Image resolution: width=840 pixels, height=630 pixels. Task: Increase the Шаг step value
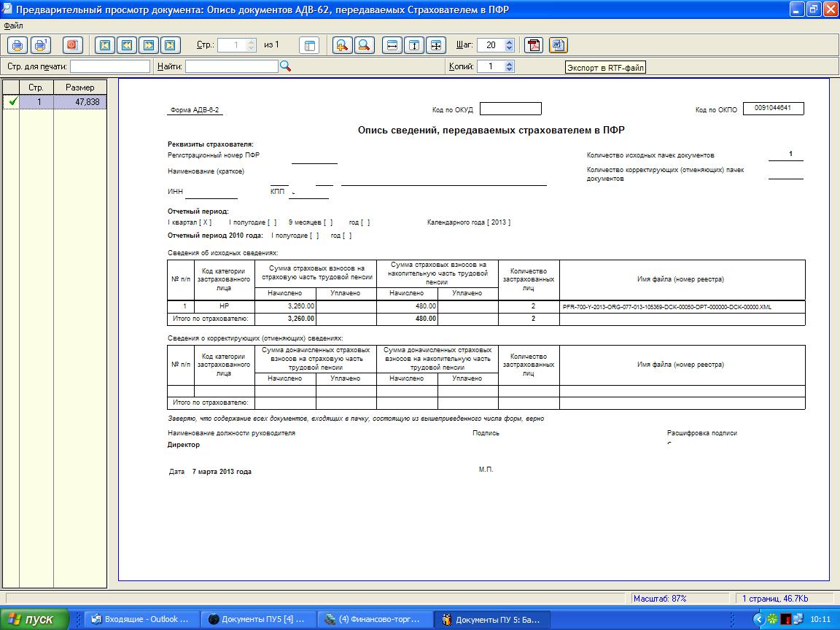(x=509, y=42)
